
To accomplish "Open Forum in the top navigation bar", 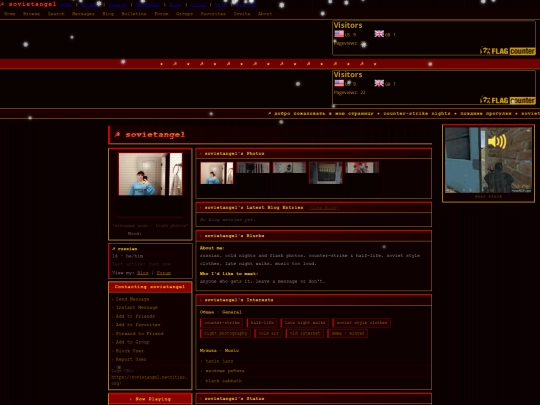I will 161,14.
